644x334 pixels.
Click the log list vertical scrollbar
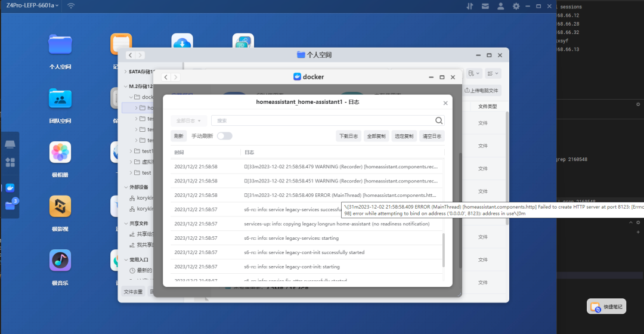[442, 250]
